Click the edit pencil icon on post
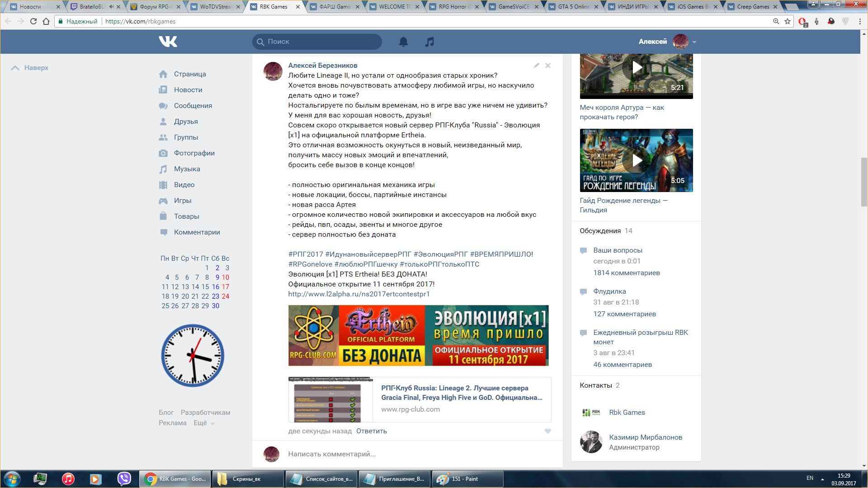 tap(536, 66)
